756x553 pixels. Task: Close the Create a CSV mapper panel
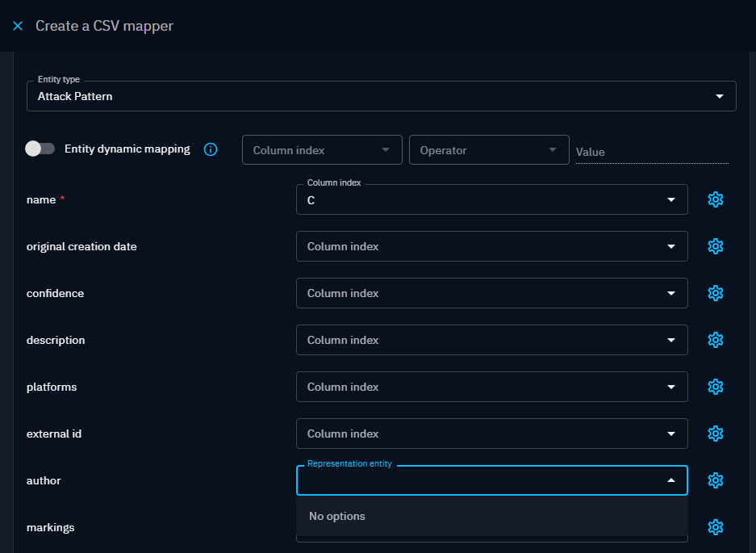tap(18, 26)
